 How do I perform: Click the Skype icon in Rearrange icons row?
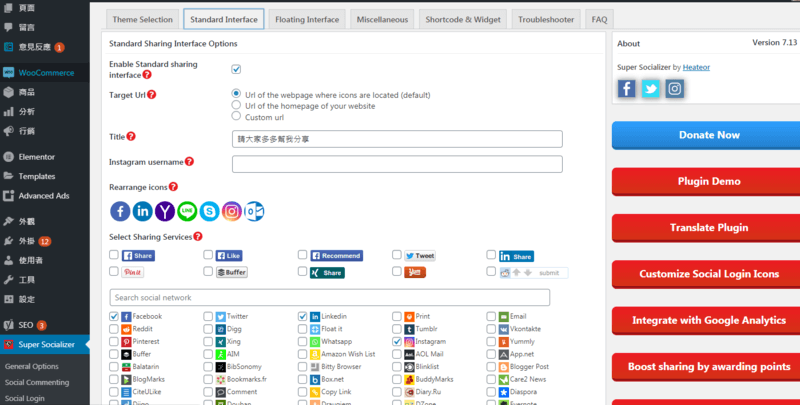209,211
